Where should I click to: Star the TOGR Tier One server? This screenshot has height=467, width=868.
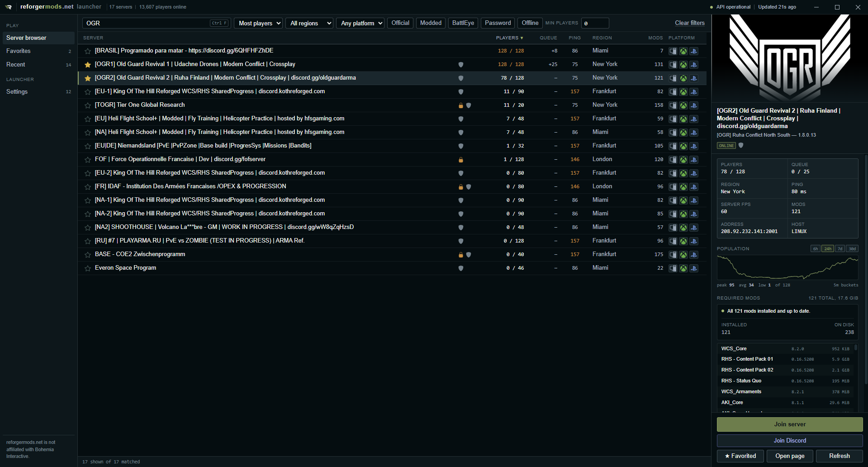click(x=88, y=105)
